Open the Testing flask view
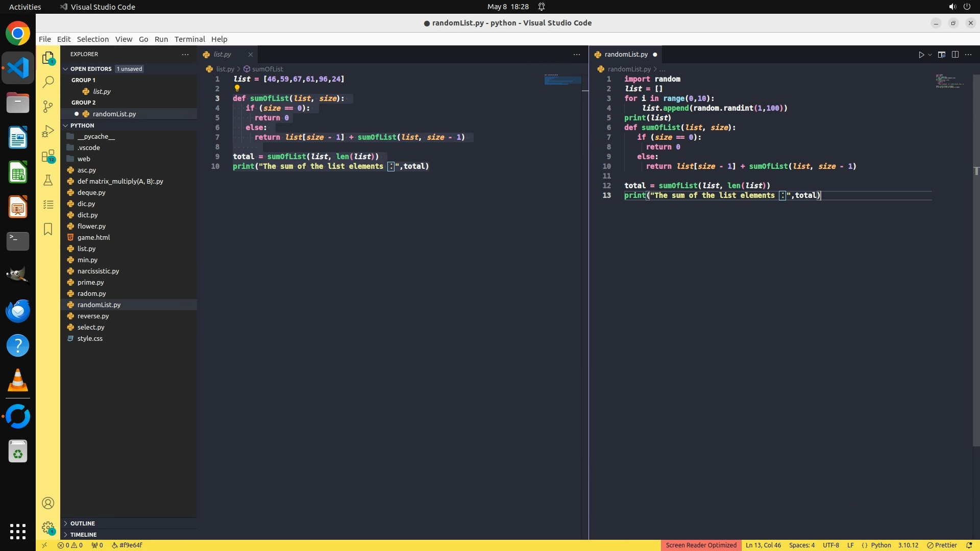 pyautogui.click(x=48, y=180)
